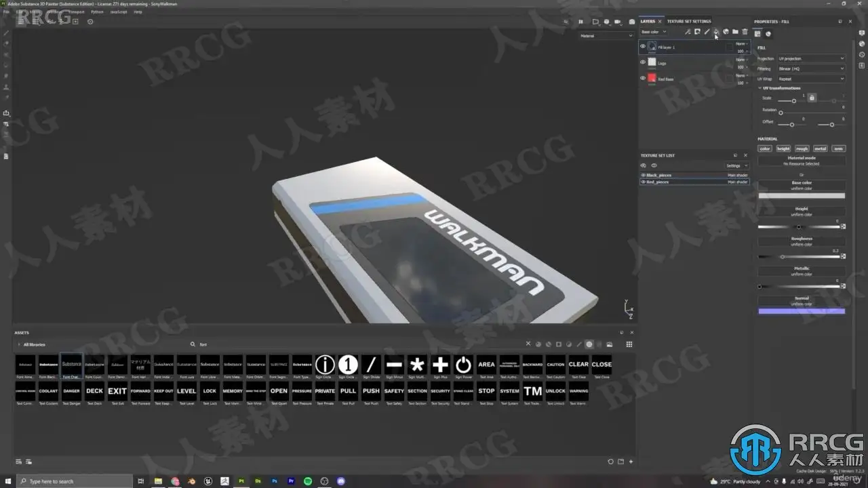Open the UV Wrap dropdown
868x488 pixels.
coord(811,79)
